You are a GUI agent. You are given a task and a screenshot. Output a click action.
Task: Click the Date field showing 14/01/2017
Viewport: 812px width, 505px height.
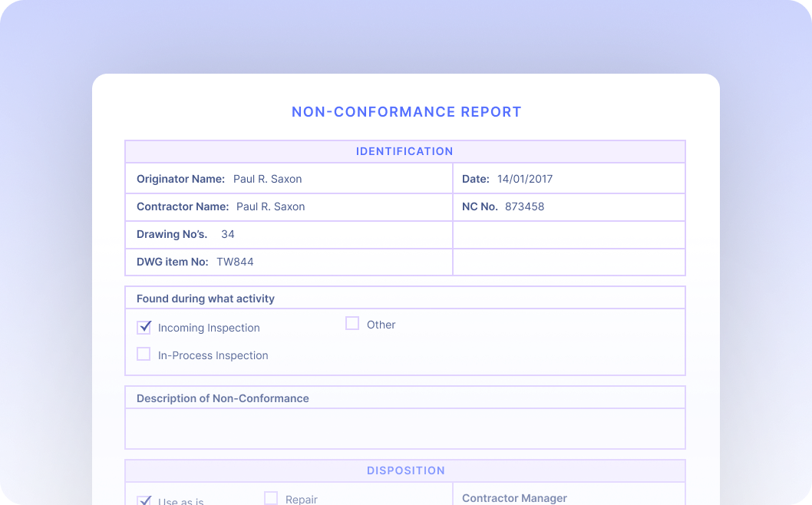(x=524, y=179)
